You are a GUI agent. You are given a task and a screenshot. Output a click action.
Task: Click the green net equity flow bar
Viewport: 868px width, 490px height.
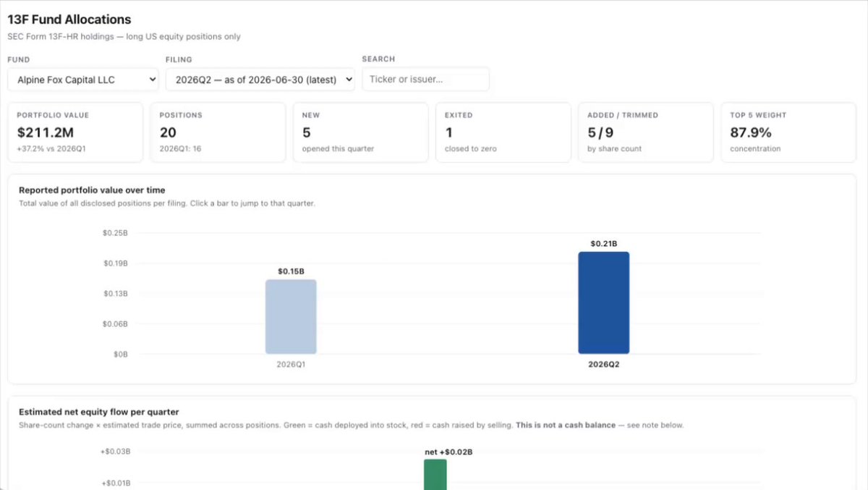click(x=435, y=475)
